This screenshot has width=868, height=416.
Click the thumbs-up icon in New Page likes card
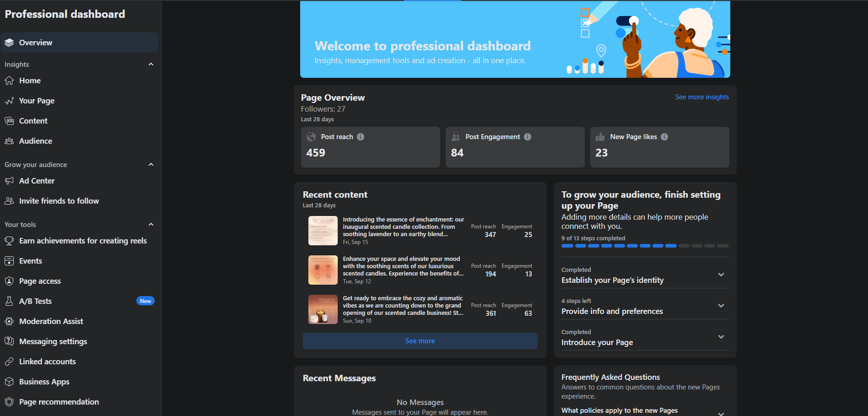[x=600, y=137]
